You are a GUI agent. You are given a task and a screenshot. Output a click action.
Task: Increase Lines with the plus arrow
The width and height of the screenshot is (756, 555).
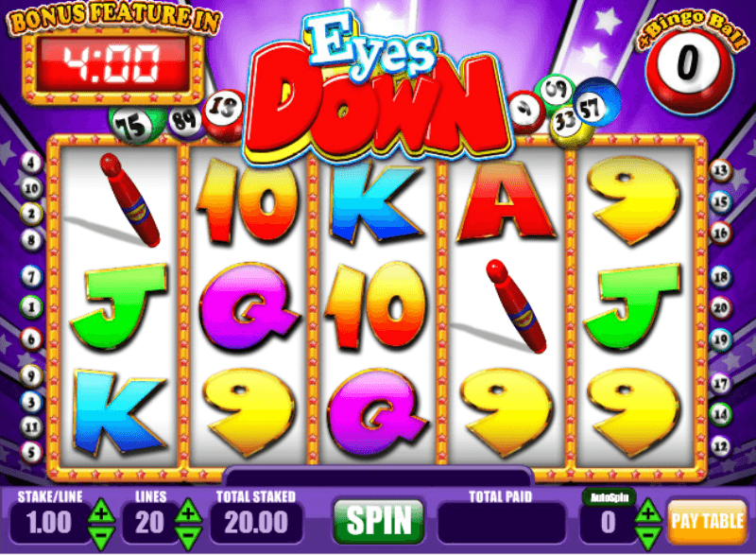point(188,512)
